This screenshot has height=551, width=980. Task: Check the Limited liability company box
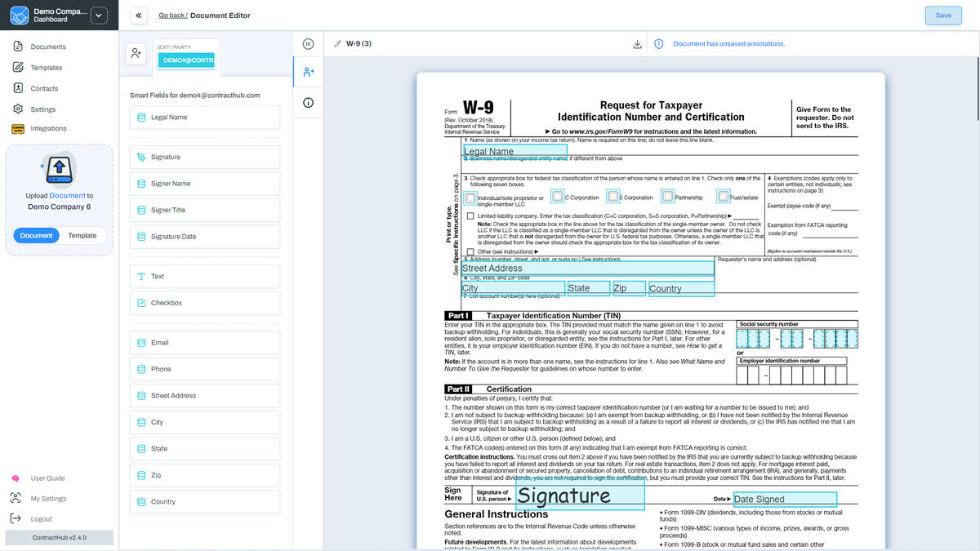(x=470, y=216)
